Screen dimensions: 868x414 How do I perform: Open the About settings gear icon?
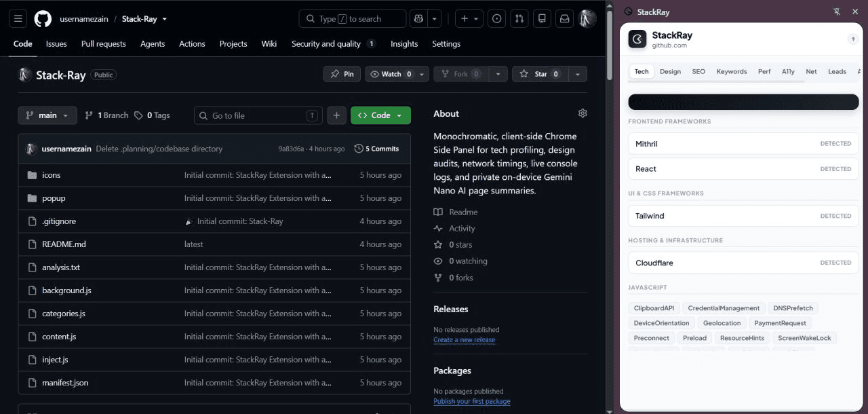pyautogui.click(x=583, y=113)
